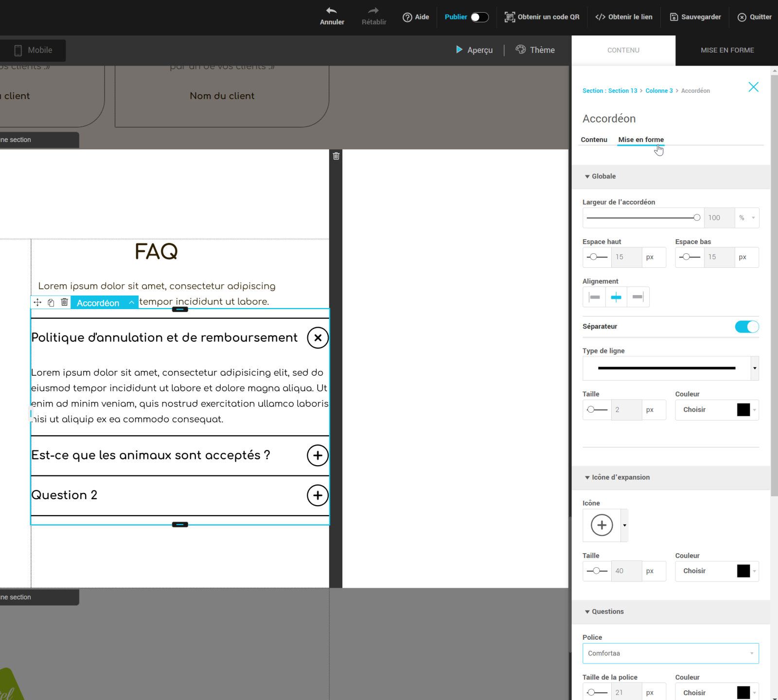This screenshot has width=778, height=700.
Task: Open the Police font dropdown Comfortaa
Action: tap(670, 653)
